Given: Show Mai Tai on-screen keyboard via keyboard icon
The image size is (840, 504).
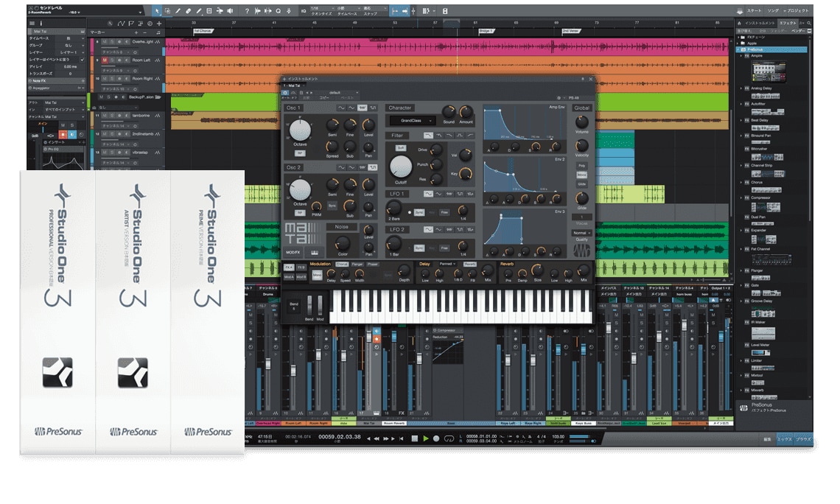Looking at the screenshot, I should [315, 252].
